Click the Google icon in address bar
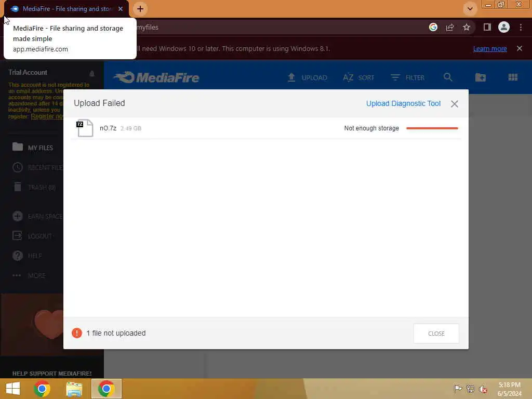Screen dimensions: 532x399 pyautogui.click(x=433, y=27)
